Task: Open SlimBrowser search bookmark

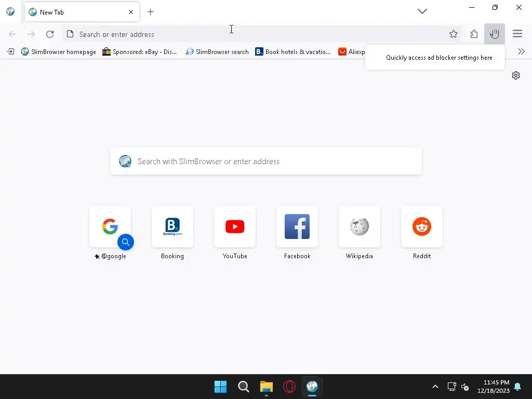Action: [x=217, y=51]
